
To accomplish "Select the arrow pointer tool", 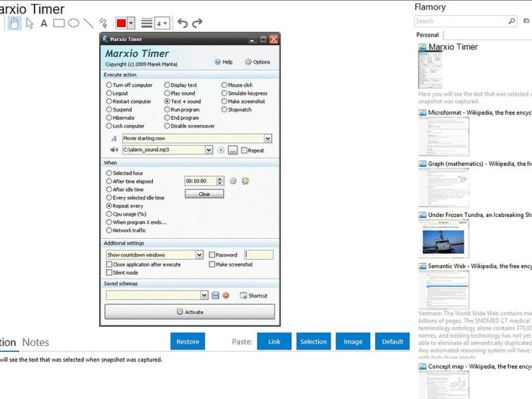I will 29,23.
